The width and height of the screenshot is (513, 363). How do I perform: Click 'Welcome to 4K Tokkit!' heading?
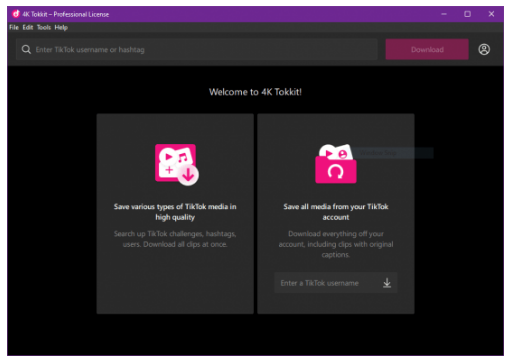click(255, 92)
